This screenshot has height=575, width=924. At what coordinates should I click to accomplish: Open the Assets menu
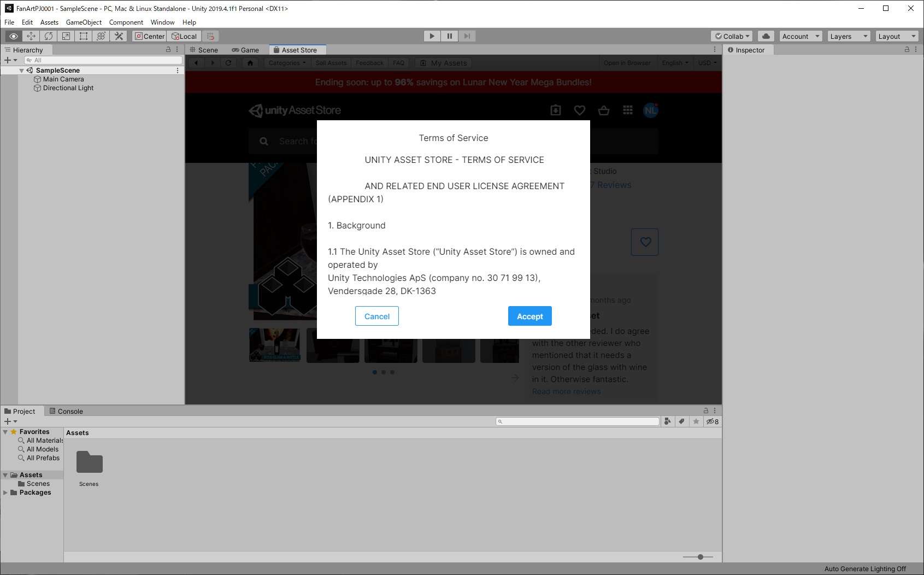pyautogui.click(x=49, y=22)
